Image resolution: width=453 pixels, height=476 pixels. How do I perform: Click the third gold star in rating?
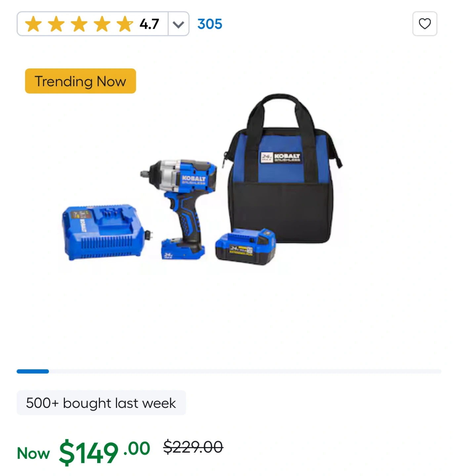[x=79, y=24]
